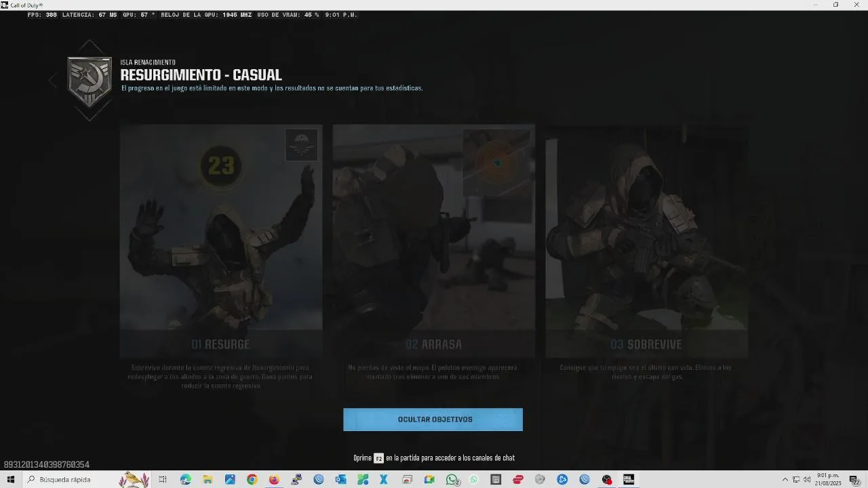Open the Photos app from taskbar

(x=230, y=479)
